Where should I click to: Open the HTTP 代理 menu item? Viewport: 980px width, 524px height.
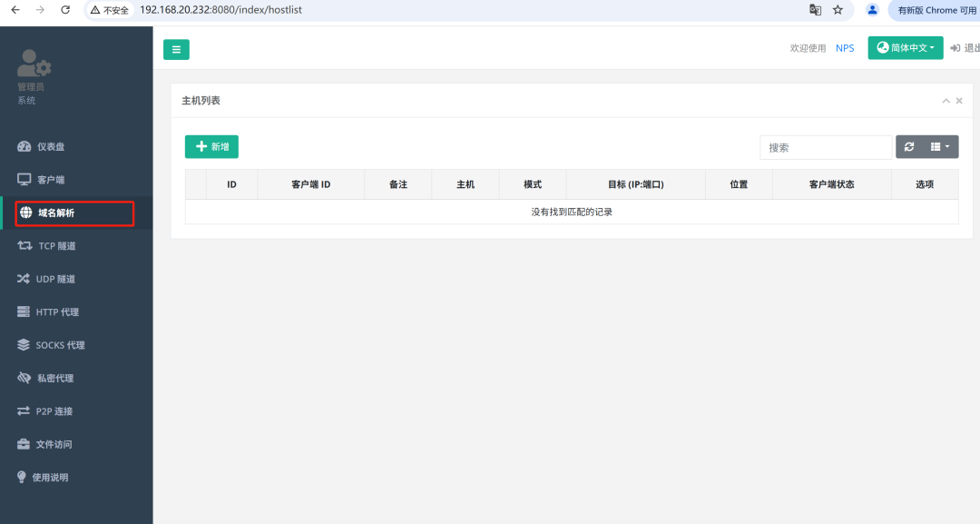[x=76, y=312]
